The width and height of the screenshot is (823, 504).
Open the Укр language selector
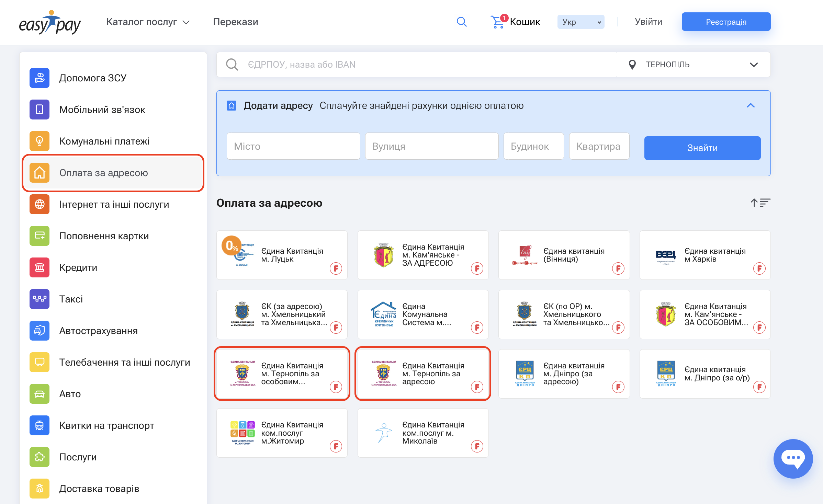(x=581, y=22)
